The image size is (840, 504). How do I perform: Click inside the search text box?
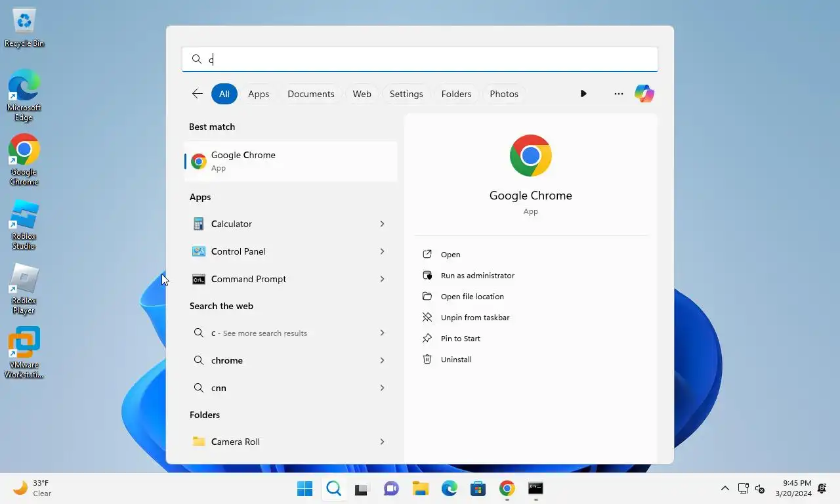pos(420,59)
